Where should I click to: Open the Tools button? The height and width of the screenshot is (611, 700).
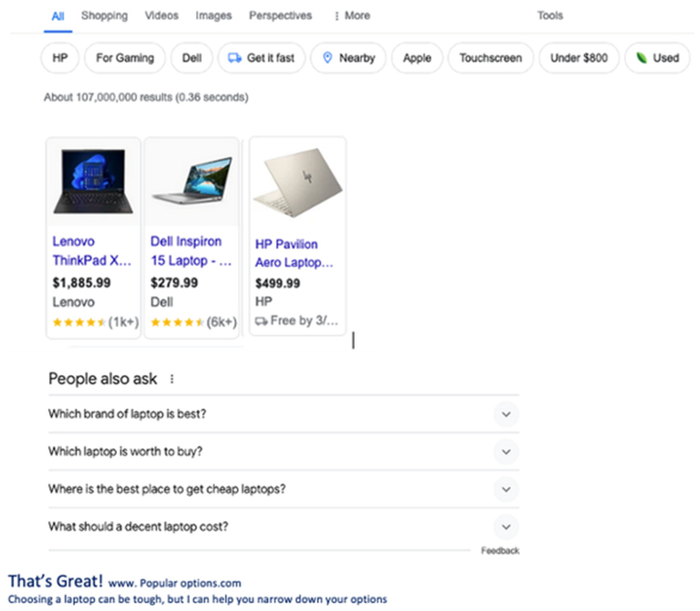[x=550, y=16]
